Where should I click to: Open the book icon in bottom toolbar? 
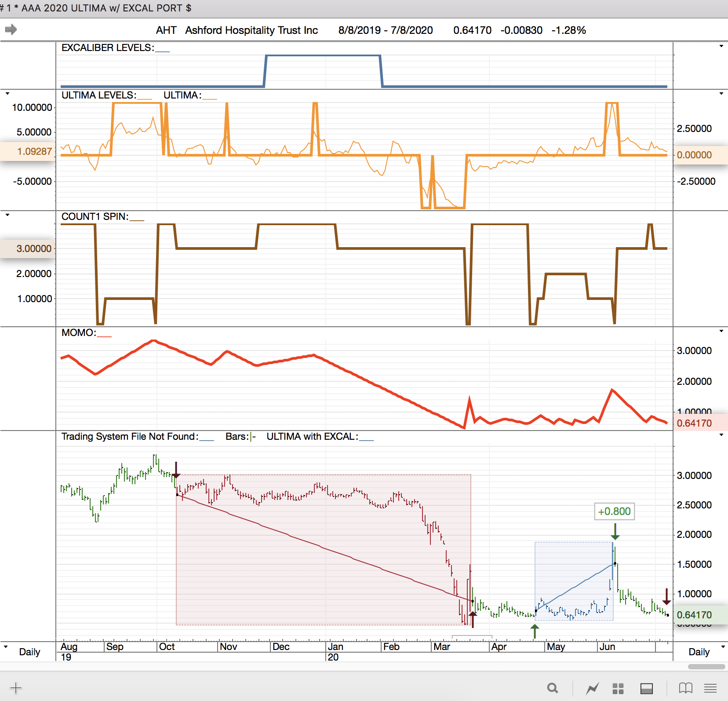point(686,688)
